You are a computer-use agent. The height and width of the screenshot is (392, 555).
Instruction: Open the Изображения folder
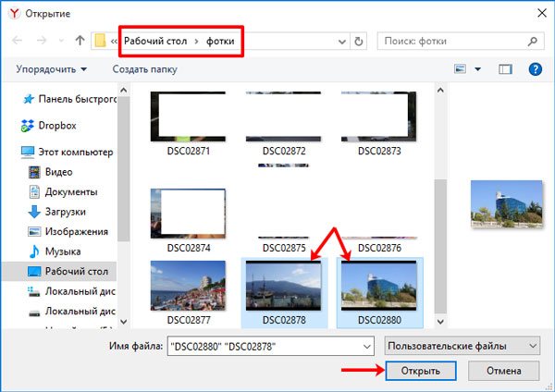tap(68, 231)
